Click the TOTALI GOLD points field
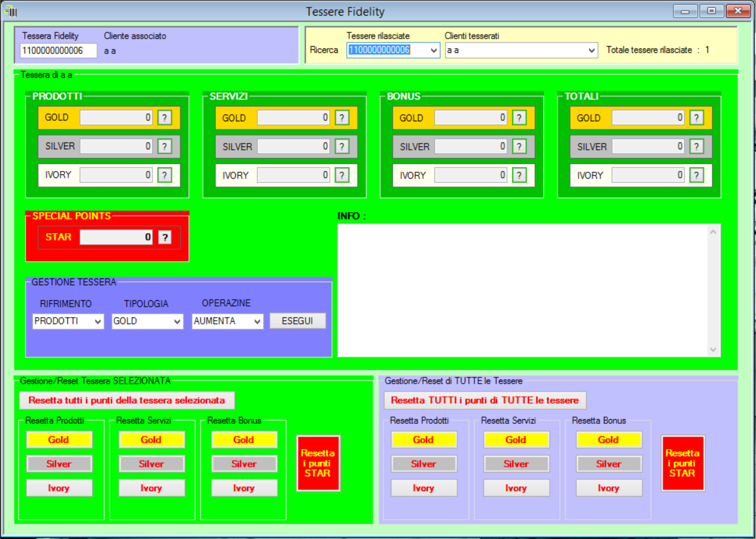The width and height of the screenshot is (756, 539). [x=648, y=117]
